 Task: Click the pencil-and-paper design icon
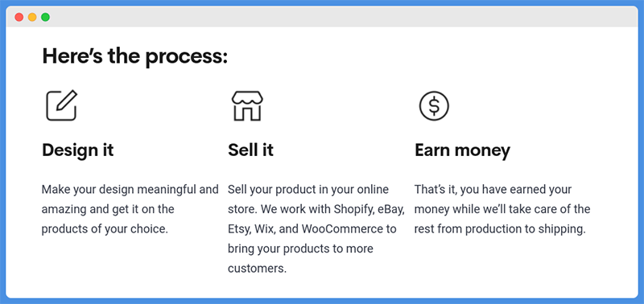click(62, 105)
